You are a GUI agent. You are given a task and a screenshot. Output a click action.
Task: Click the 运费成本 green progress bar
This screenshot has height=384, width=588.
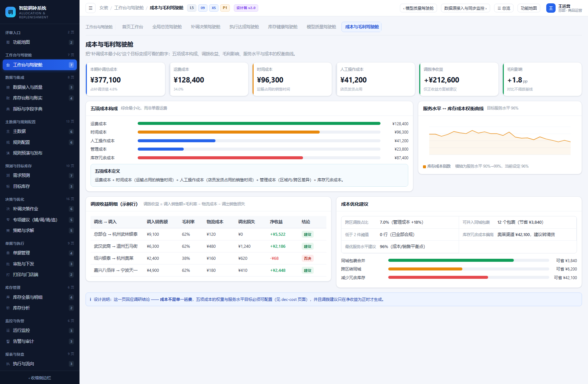click(259, 124)
